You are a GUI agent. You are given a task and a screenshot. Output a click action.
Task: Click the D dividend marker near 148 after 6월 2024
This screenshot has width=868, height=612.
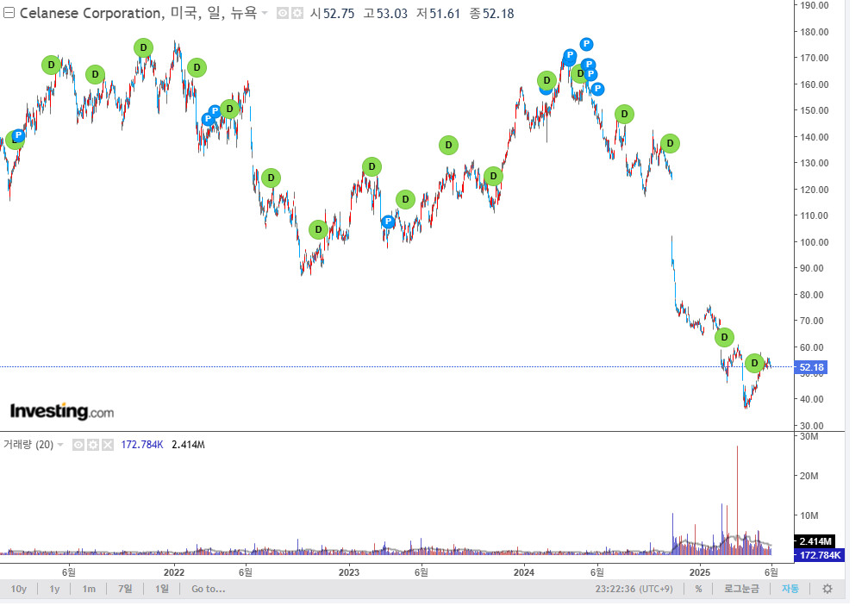point(624,115)
